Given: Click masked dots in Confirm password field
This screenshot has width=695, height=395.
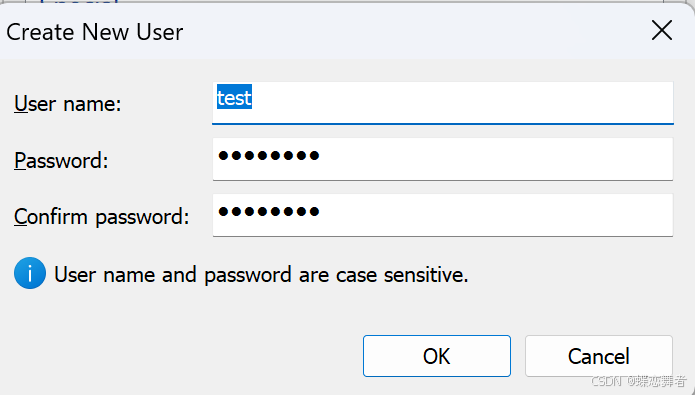Looking at the screenshot, I should pos(269,211).
